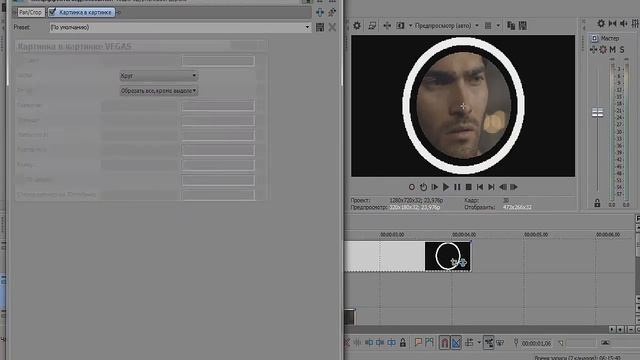
Task: Go to start of project button
Action: coord(480,187)
